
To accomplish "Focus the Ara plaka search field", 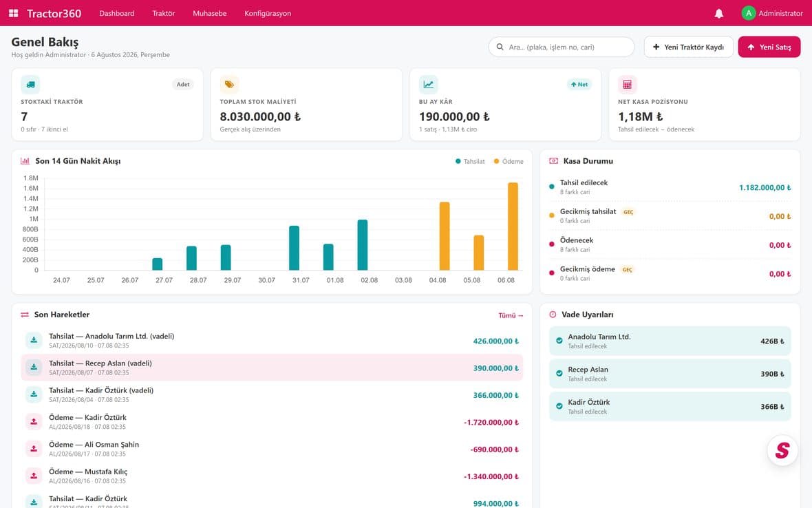I will 562,47.
